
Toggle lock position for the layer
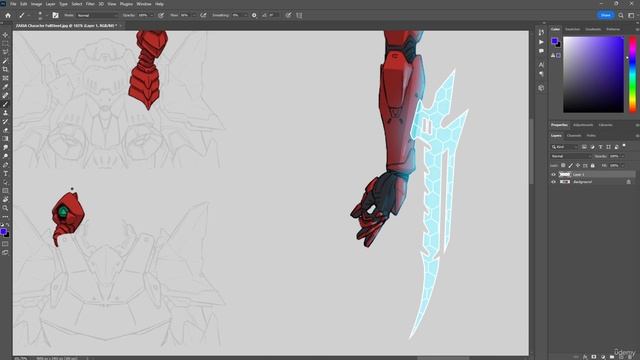(x=578, y=165)
